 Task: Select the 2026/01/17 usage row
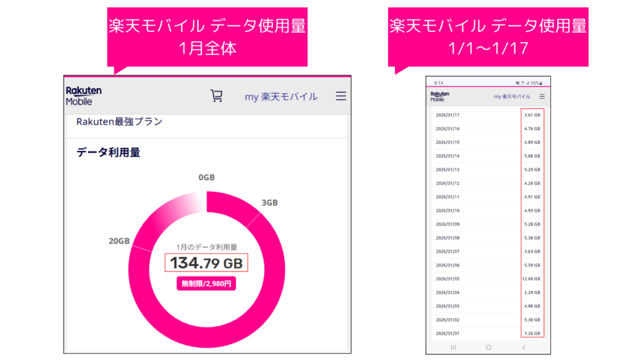pos(487,115)
